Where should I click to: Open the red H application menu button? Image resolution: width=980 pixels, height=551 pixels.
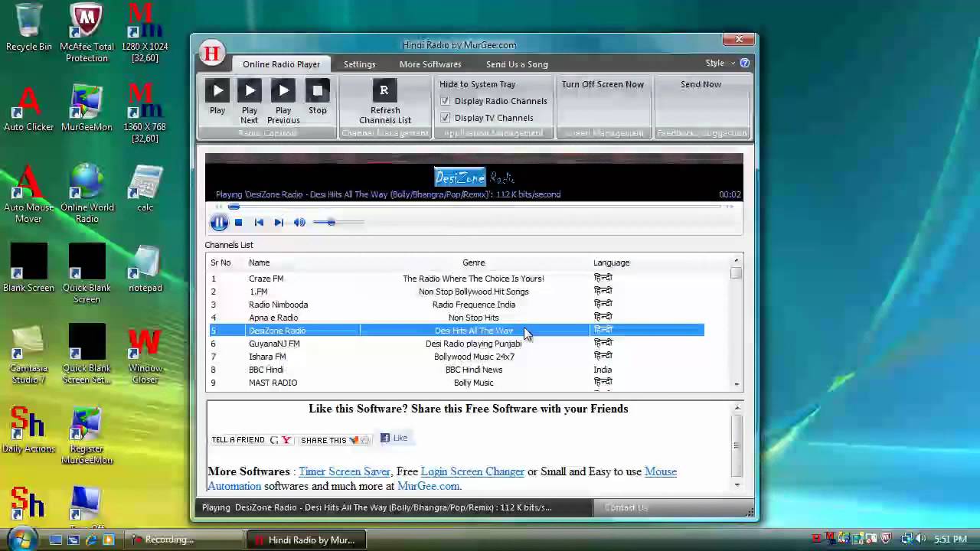click(211, 54)
